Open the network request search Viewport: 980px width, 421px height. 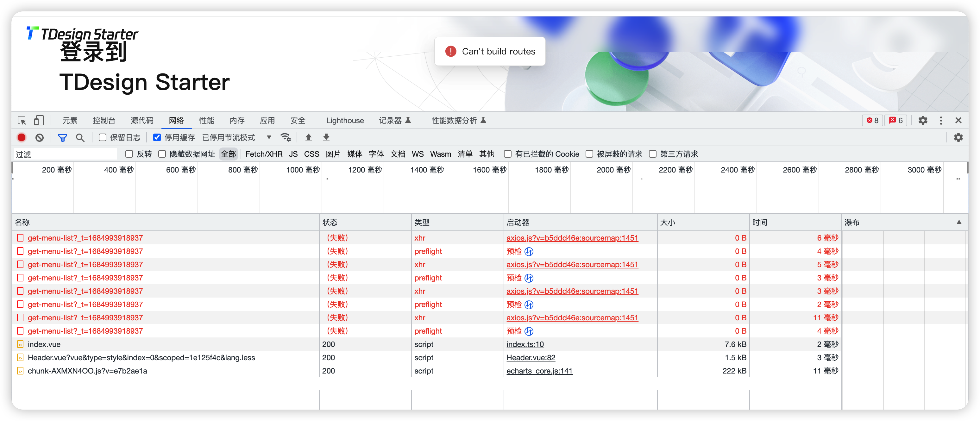click(x=80, y=137)
